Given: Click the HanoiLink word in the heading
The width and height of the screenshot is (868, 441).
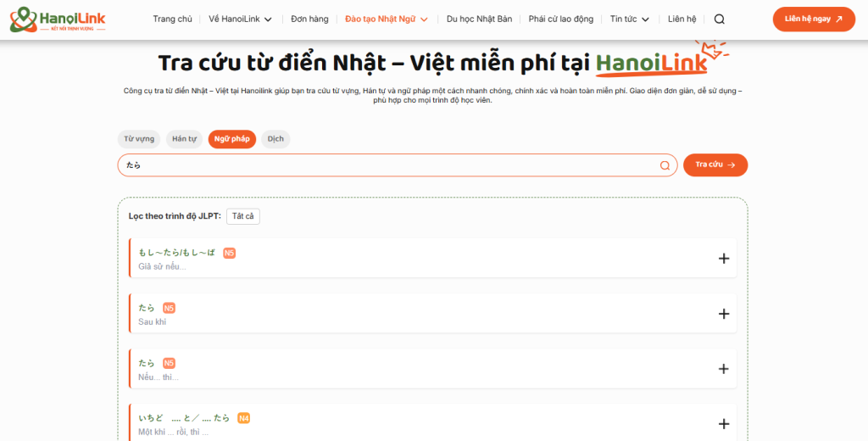Looking at the screenshot, I should [652, 63].
